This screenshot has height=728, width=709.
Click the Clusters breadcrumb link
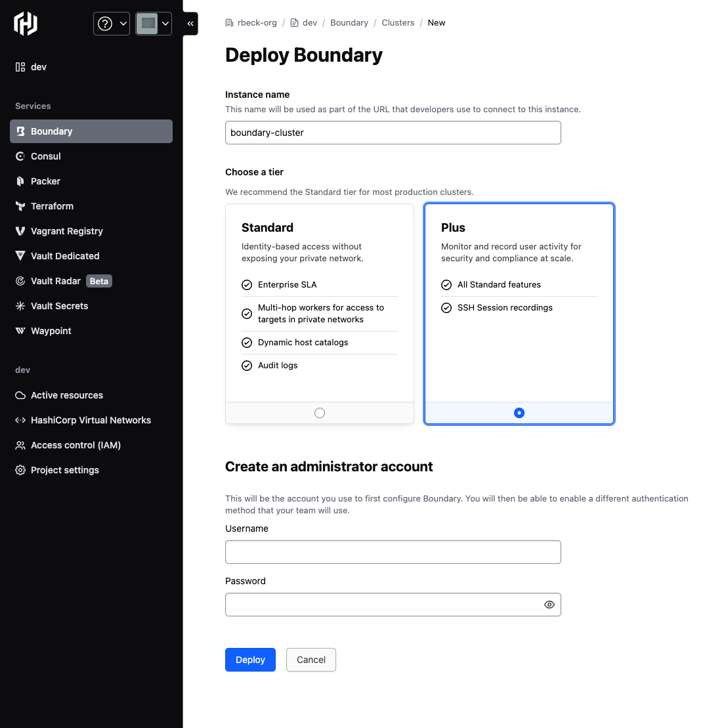pyautogui.click(x=398, y=23)
